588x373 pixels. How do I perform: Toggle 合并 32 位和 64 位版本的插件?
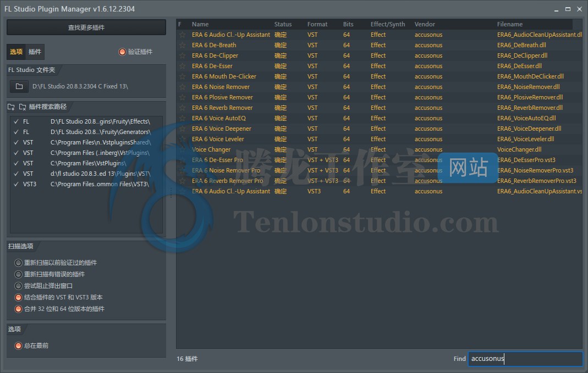(18, 309)
